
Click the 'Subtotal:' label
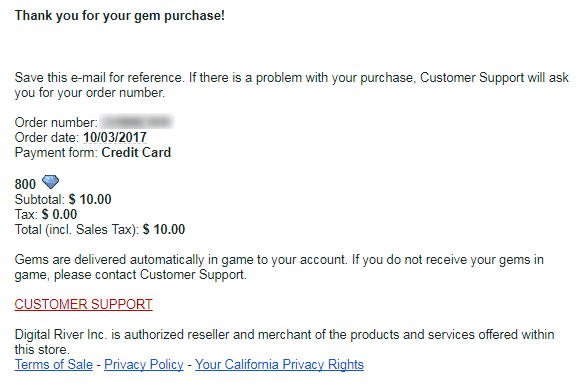(x=40, y=199)
